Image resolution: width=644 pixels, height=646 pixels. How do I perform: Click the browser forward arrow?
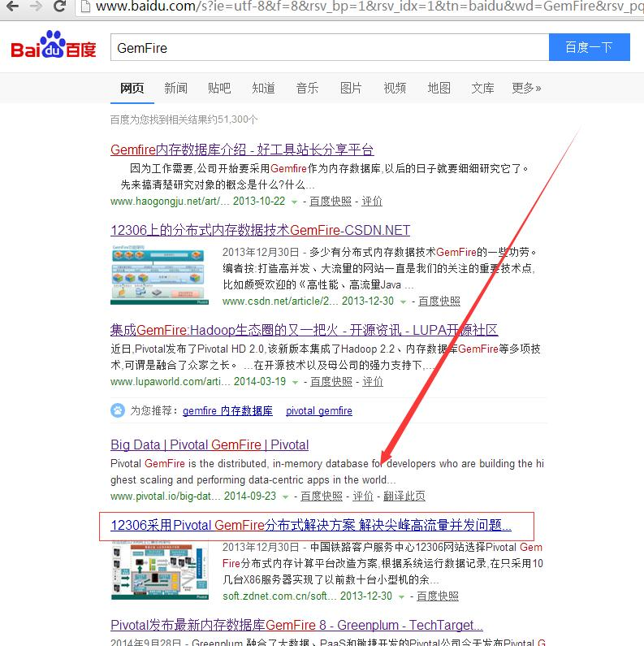pos(37,7)
